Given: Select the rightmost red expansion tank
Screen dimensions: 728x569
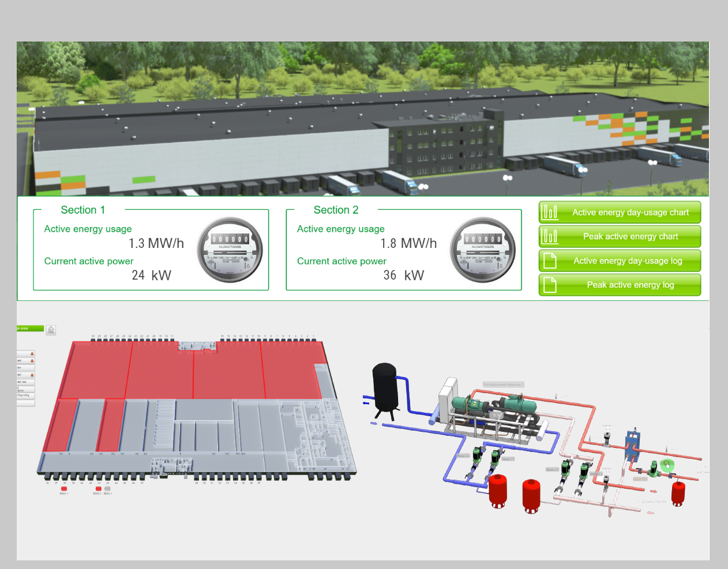Looking at the screenshot, I should click(678, 494).
